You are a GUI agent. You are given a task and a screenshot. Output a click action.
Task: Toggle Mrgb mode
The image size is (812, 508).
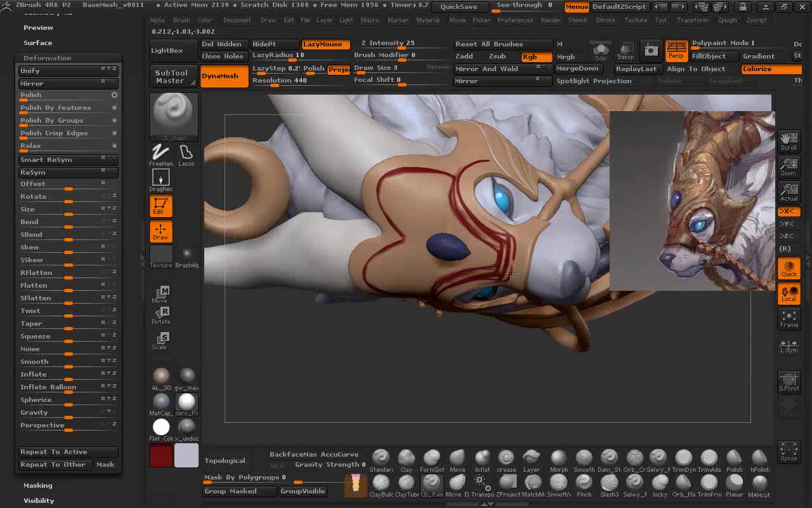(566, 57)
